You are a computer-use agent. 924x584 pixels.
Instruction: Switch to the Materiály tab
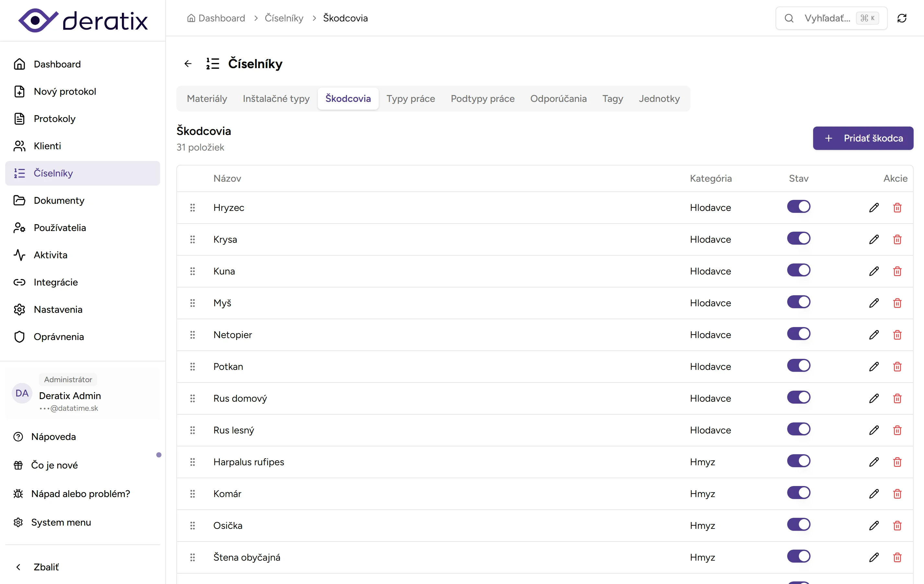[207, 98]
